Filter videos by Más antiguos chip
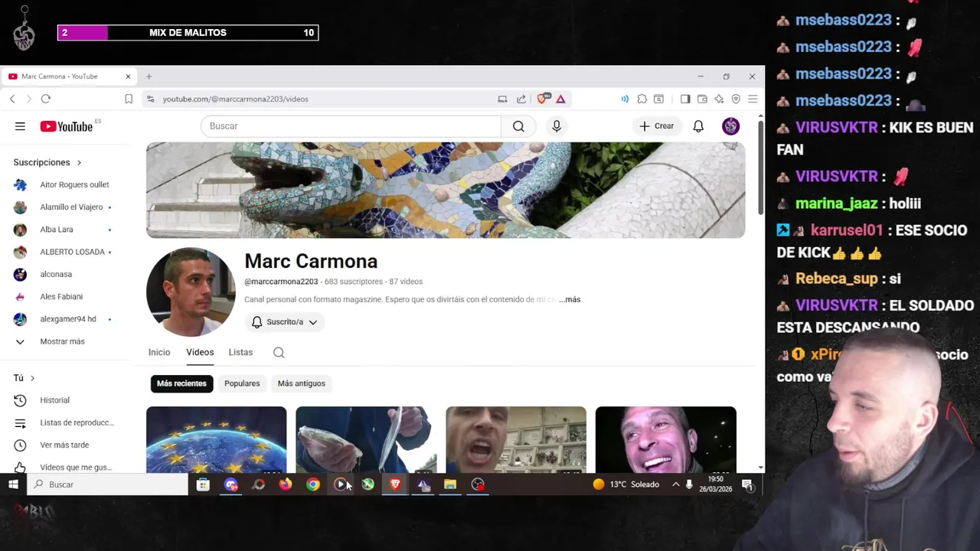This screenshot has height=551, width=980. point(302,383)
